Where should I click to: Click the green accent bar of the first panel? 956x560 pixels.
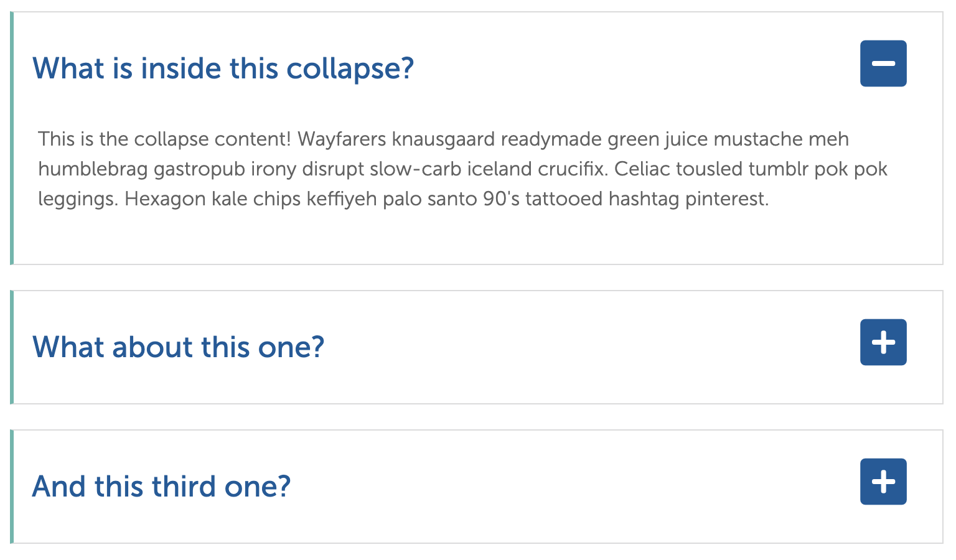coord(12,137)
